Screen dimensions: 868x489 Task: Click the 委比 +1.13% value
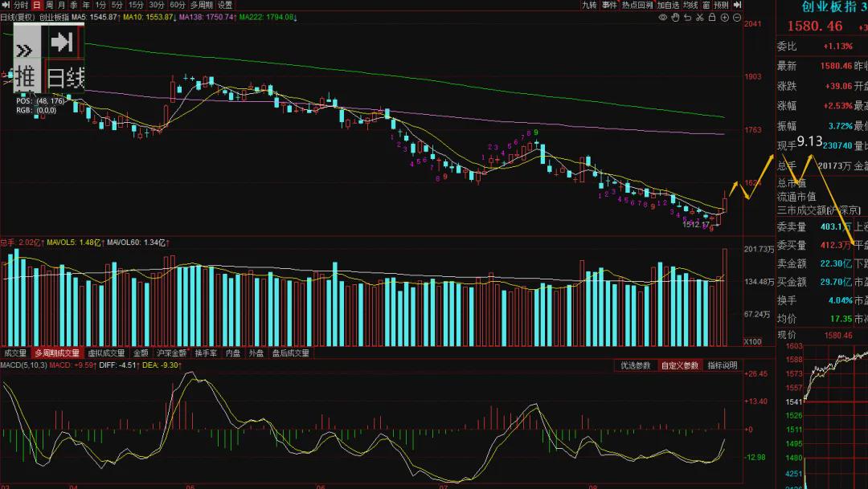click(837, 47)
